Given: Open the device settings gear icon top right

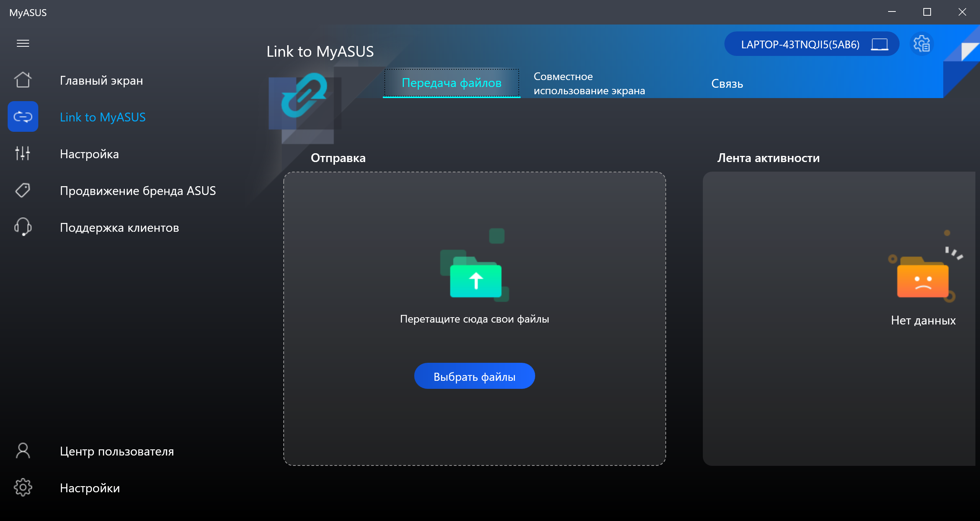Looking at the screenshot, I should coord(921,44).
